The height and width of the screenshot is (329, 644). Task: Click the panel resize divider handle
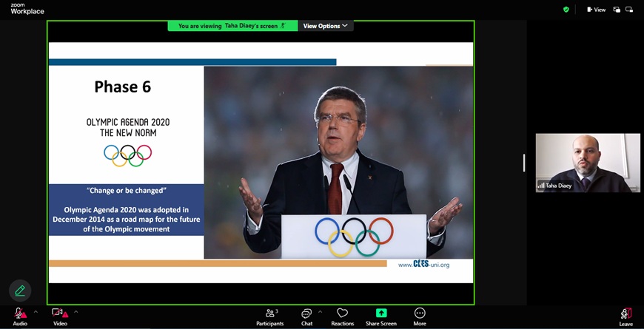point(524,163)
